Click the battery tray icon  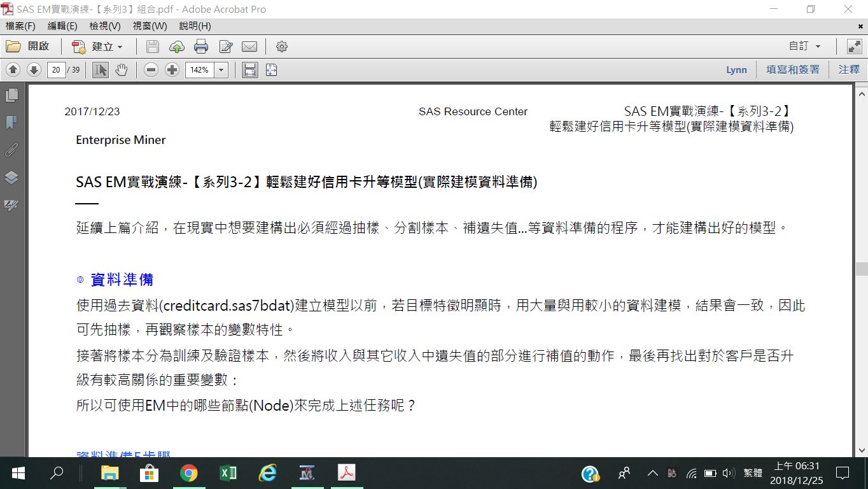coord(711,473)
